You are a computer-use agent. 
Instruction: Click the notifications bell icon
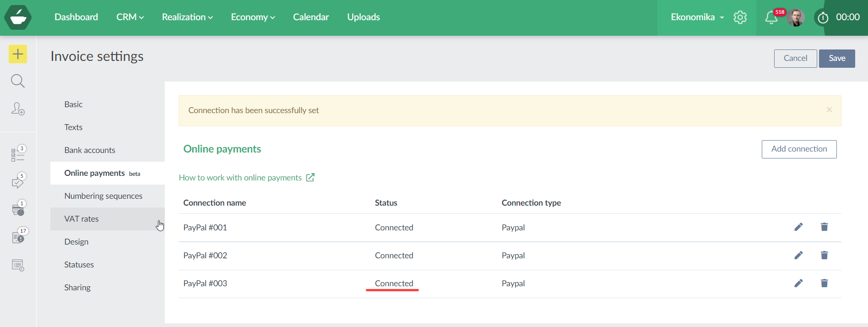[771, 17]
